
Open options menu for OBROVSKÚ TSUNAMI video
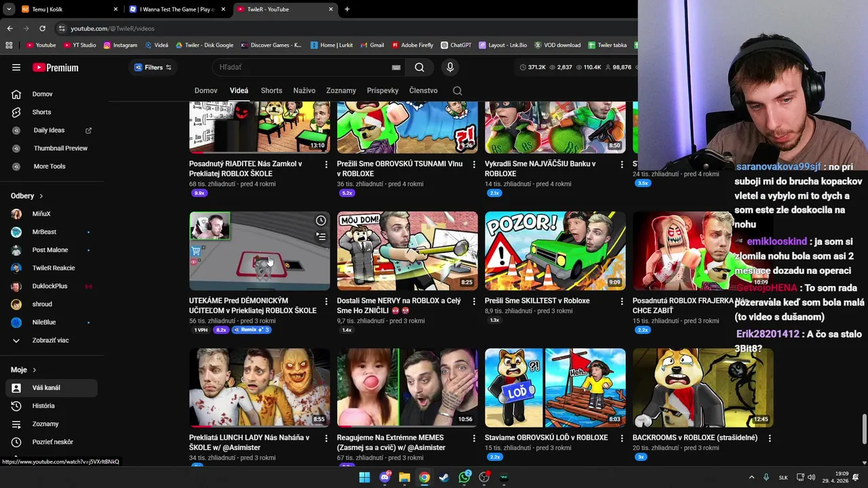pyautogui.click(x=474, y=164)
